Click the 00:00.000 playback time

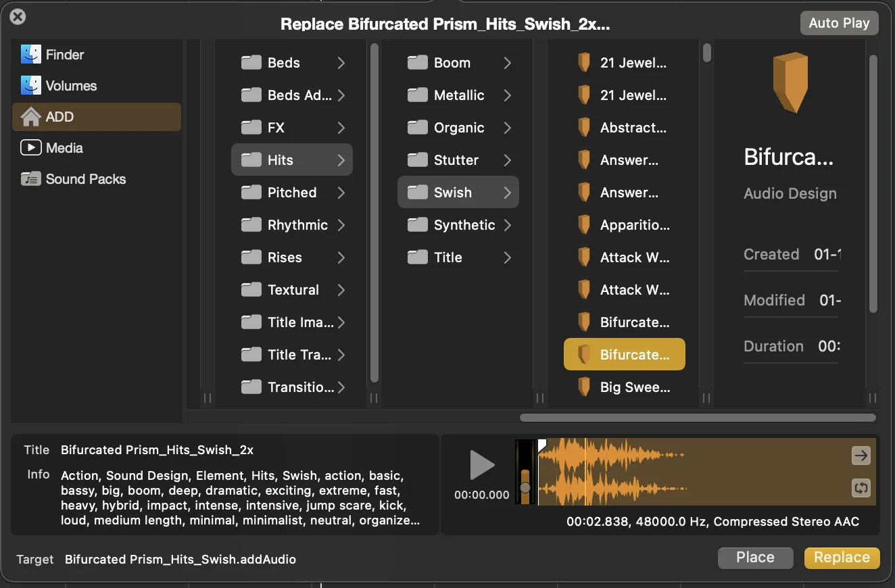point(482,495)
